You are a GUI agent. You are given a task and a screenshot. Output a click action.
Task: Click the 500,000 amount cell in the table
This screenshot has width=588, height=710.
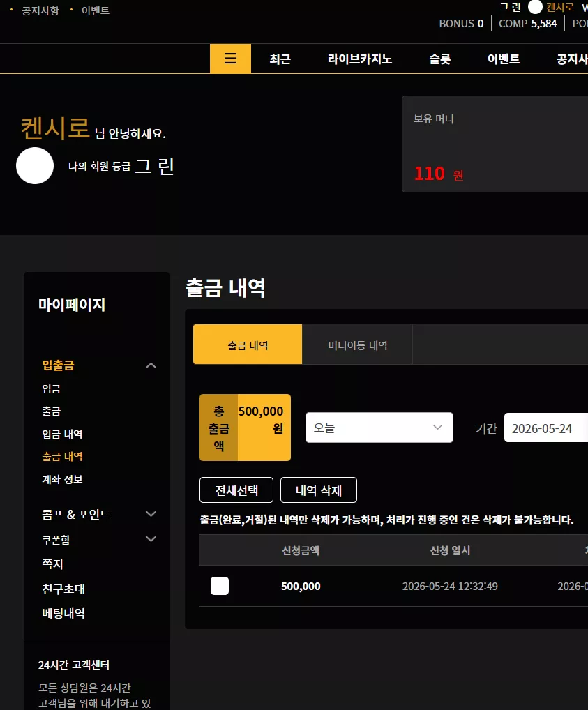(301, 586)
